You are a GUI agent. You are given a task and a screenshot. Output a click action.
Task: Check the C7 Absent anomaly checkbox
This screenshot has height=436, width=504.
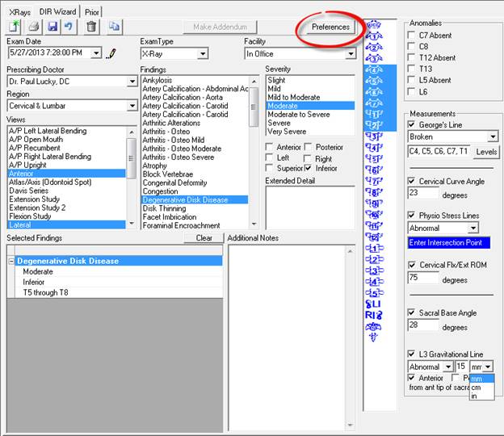click(x=414, y=36)
